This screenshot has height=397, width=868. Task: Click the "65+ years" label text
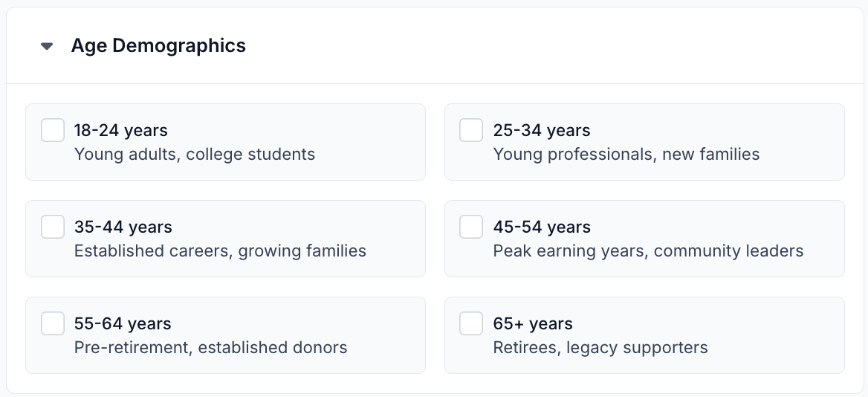[x=533, y=324]
